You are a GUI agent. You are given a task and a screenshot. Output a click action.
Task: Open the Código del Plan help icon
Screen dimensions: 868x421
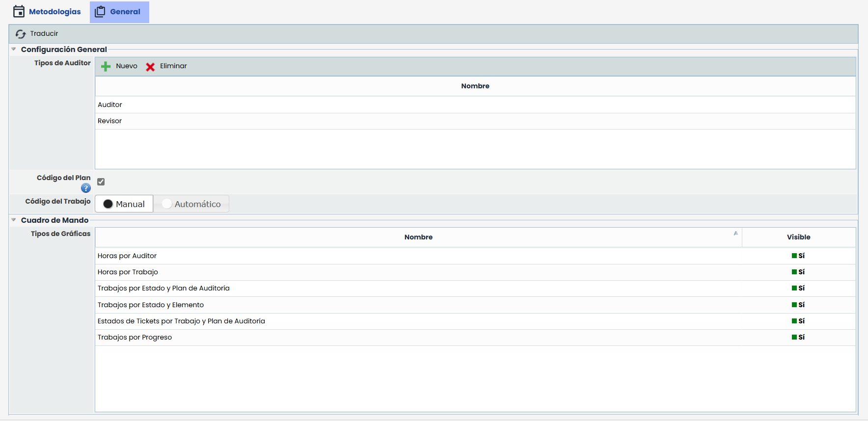86,188
